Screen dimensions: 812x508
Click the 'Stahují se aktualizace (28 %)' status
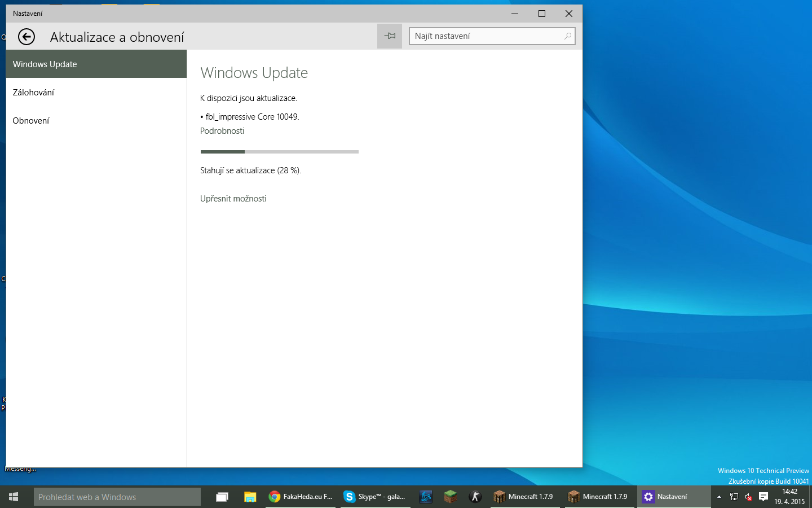(x=251, y=170)
